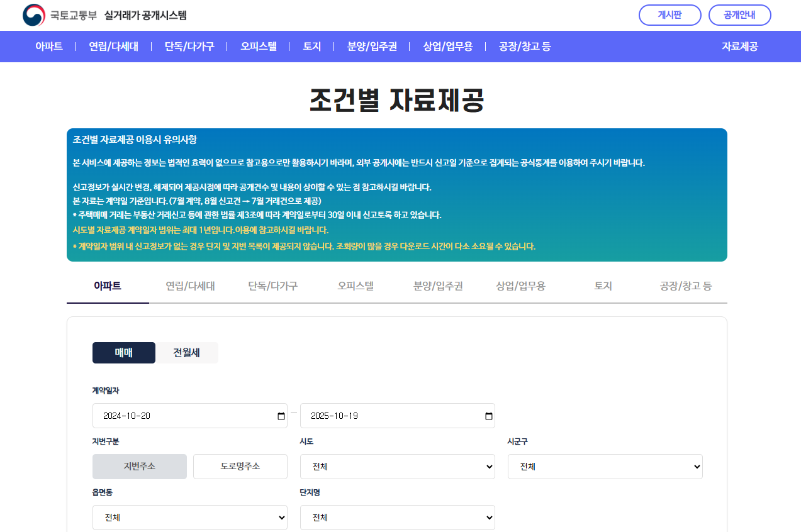Image resolution: width=801 pixels, height=532 pixels.
Task: Select the 아파트 tab below the notice
Action: (x=108, y=286)
